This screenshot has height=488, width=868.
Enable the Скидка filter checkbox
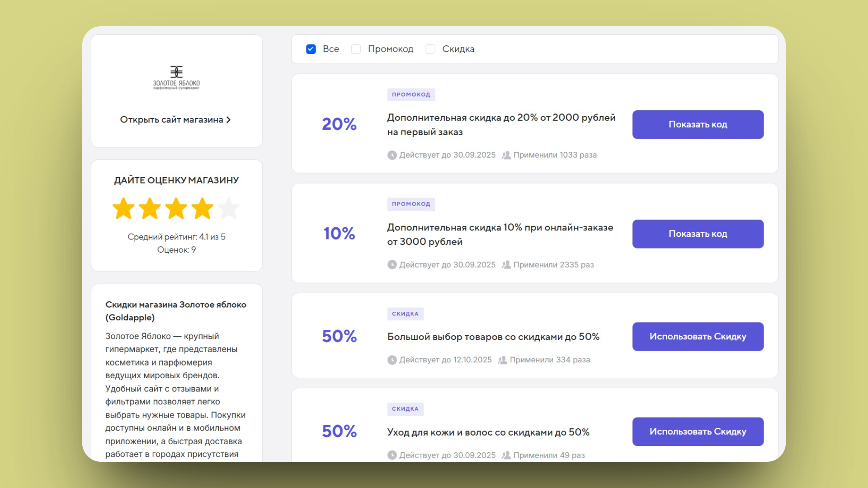click(430, 49)
